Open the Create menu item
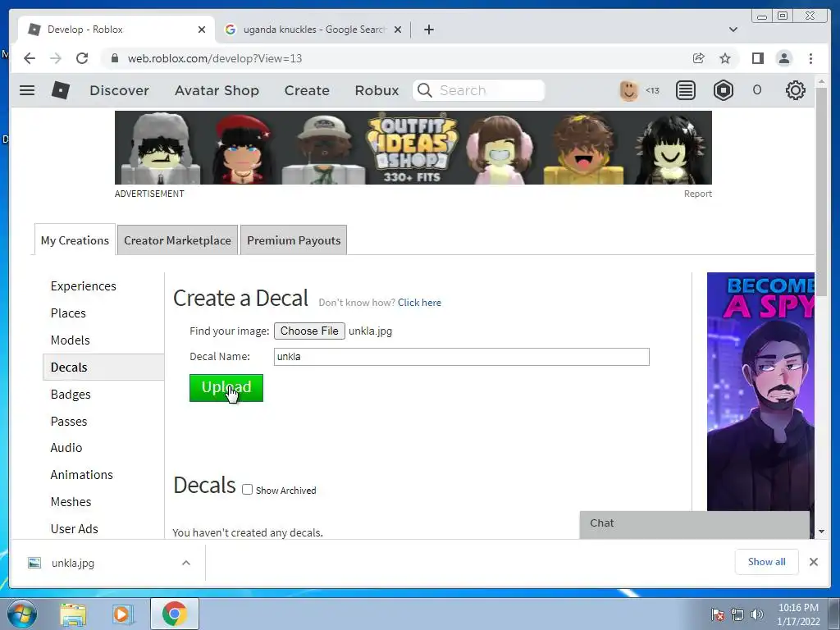840x630 pixels. [307, 90]
